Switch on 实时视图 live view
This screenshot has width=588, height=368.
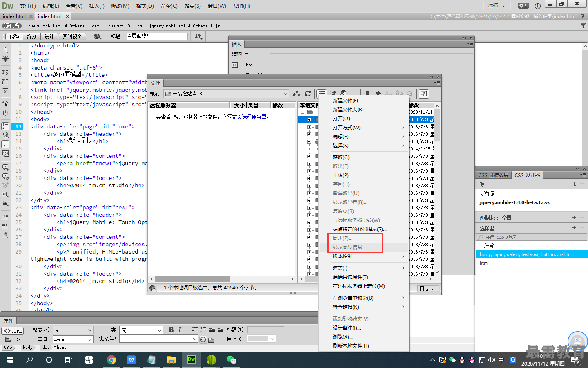(72, 36)
